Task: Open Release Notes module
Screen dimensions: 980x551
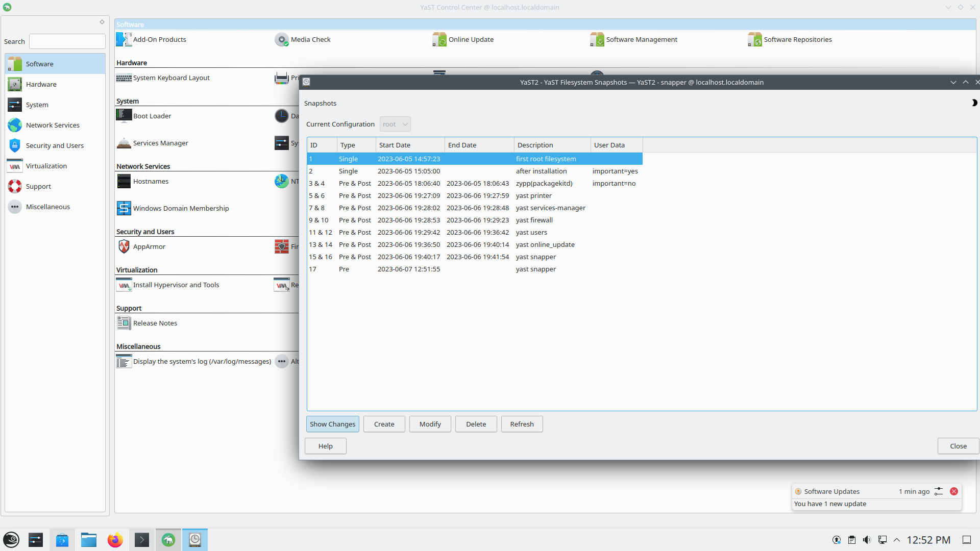Action: [x=146, y=323]
